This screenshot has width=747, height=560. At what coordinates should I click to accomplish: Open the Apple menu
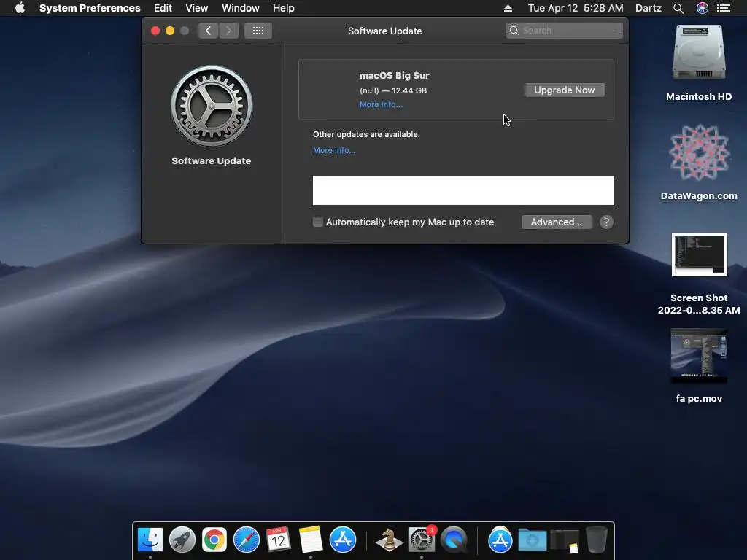20,8
